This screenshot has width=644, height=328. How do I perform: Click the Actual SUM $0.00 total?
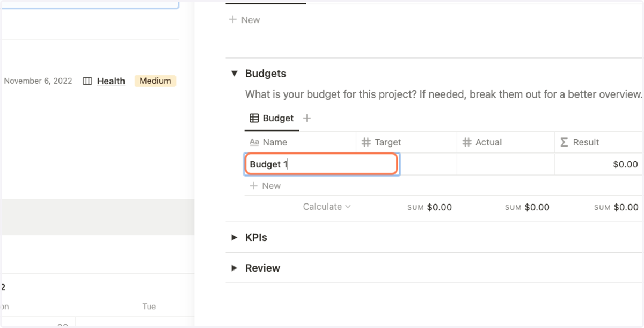pyautogui.click(x=527, y=207)
